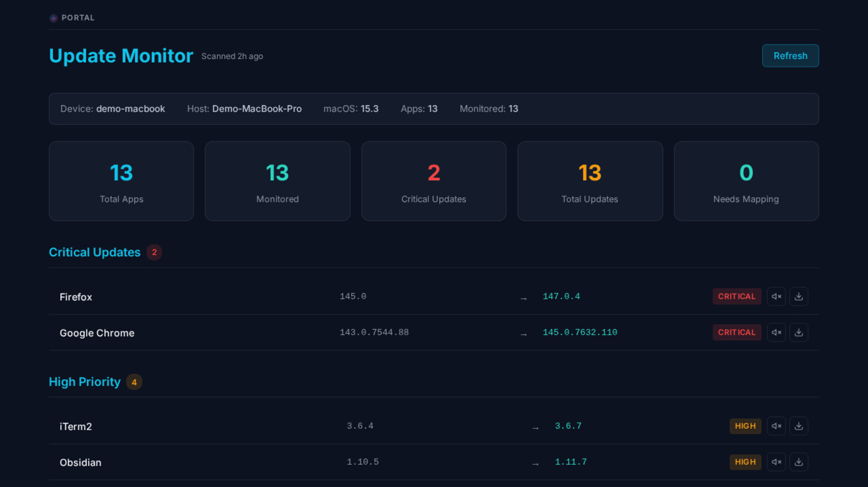
Task: Click the red count badge beside Critical Updates
Action: [x=154, y=252]
